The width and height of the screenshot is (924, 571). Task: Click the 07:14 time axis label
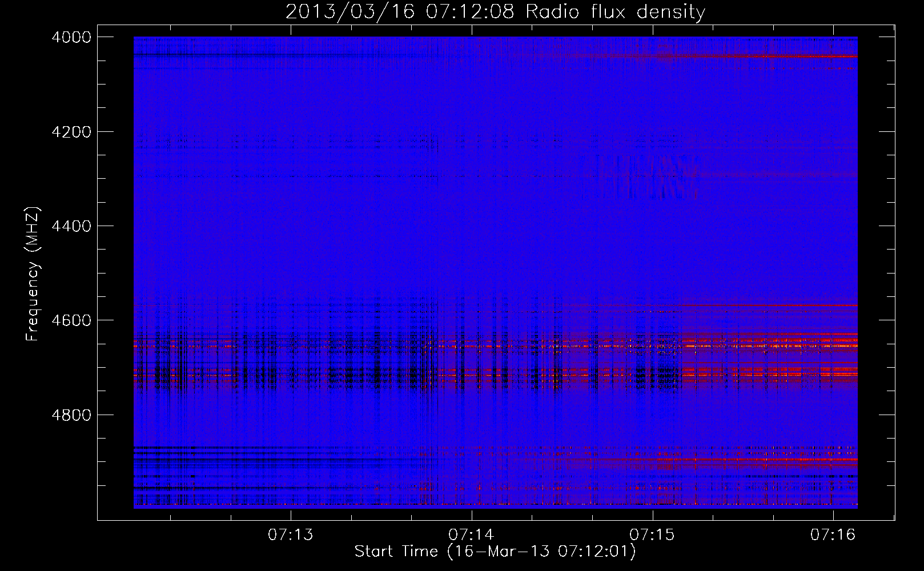pyautogui.click(x=471, y=534)
